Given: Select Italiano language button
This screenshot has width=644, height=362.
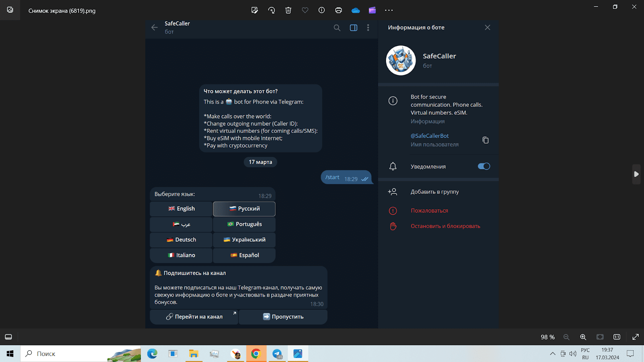Looking at the screenshot, I should click(181, 255).
